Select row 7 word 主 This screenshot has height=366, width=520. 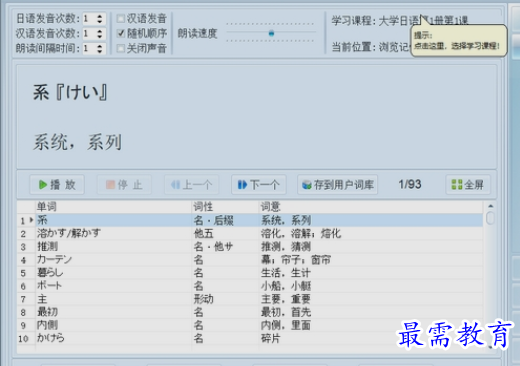[250, 299]
